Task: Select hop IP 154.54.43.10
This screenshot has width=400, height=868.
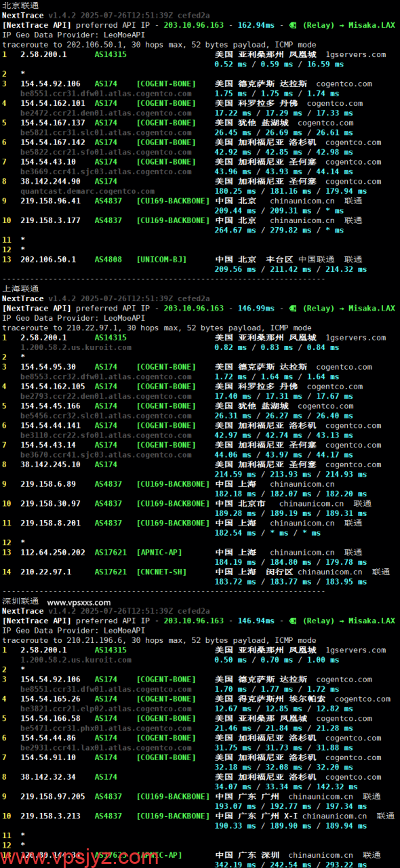Action: click(x=48, y=162)
